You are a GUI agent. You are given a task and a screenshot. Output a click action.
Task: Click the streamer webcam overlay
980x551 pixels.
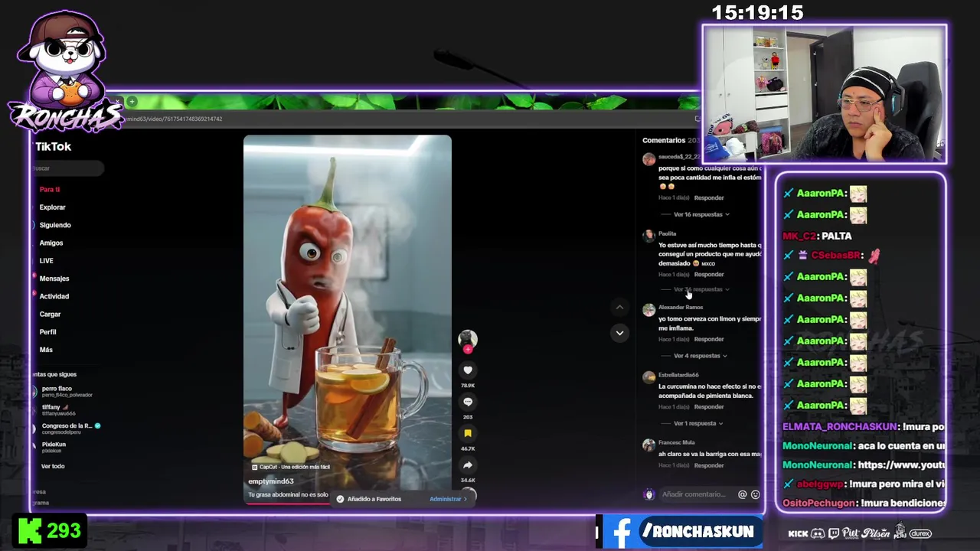[x=825, y=94]
